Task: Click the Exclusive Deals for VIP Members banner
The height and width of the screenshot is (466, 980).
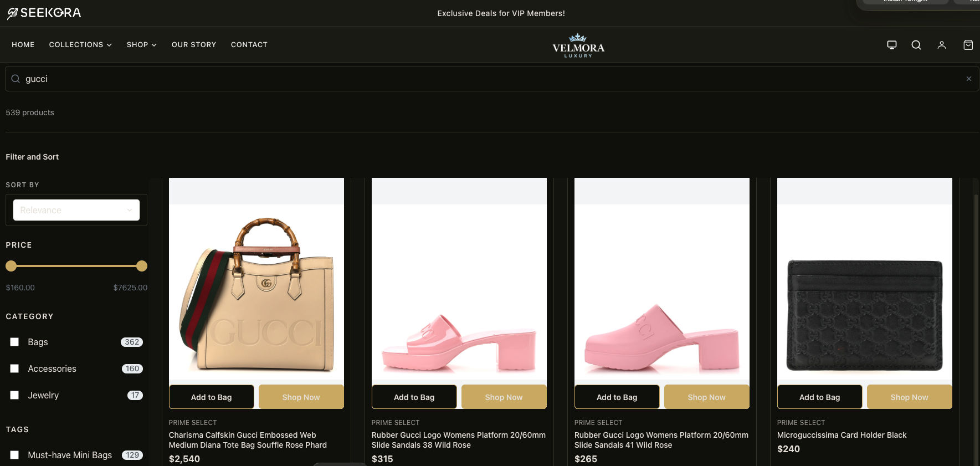Action: (501, 13)
